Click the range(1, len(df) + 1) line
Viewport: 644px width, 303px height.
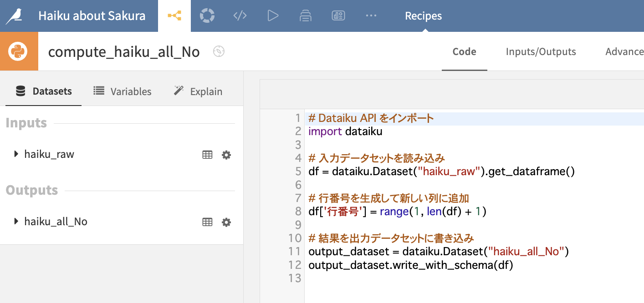[x=397, y=212]
